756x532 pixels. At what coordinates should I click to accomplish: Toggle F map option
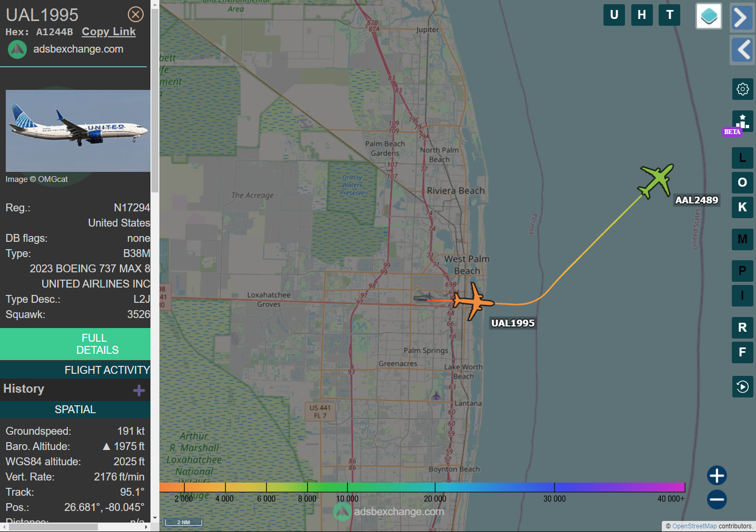click(742, 352)
